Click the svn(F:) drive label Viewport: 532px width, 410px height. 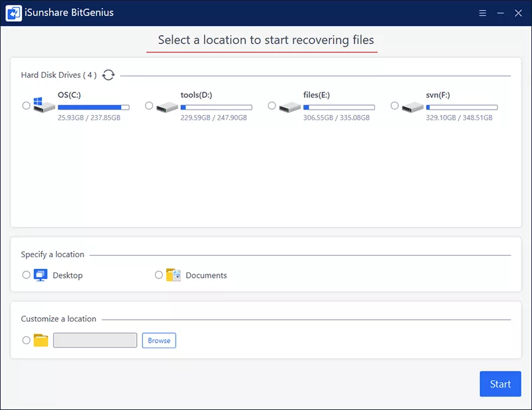(438, 95)
